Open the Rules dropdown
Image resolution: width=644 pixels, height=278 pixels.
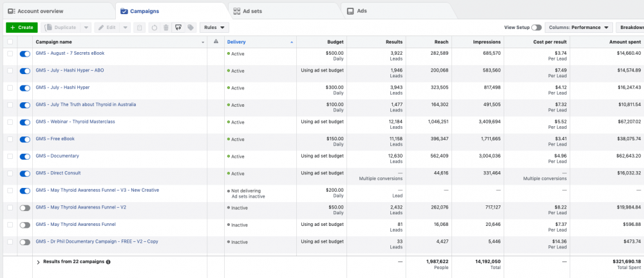click(x=214, y=28)
